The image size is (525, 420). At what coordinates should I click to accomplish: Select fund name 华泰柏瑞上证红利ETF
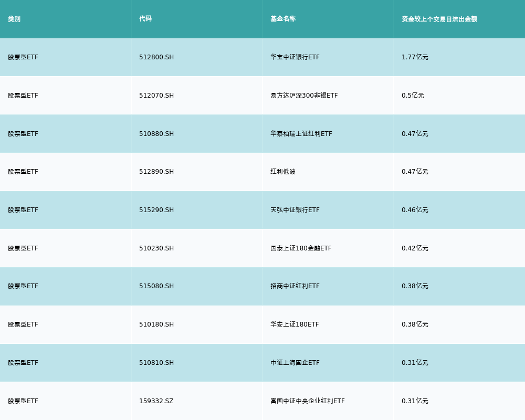(x=301, y=134)
